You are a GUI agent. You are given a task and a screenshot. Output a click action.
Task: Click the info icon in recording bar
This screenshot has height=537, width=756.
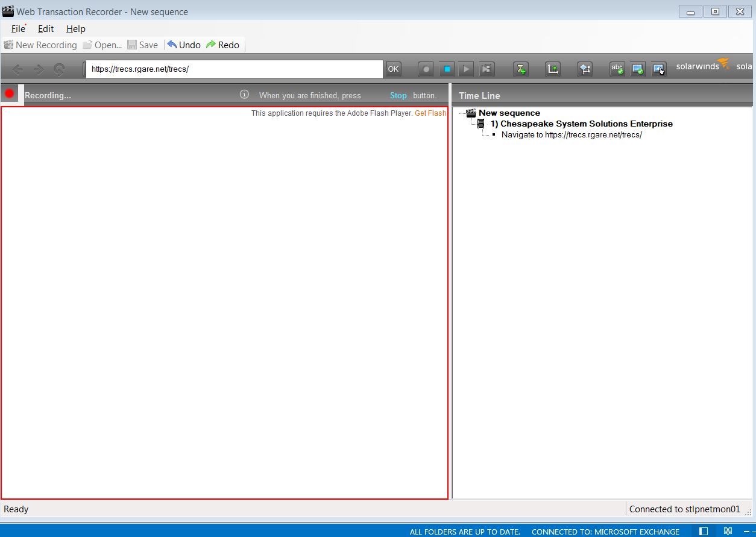pos(244,94)
